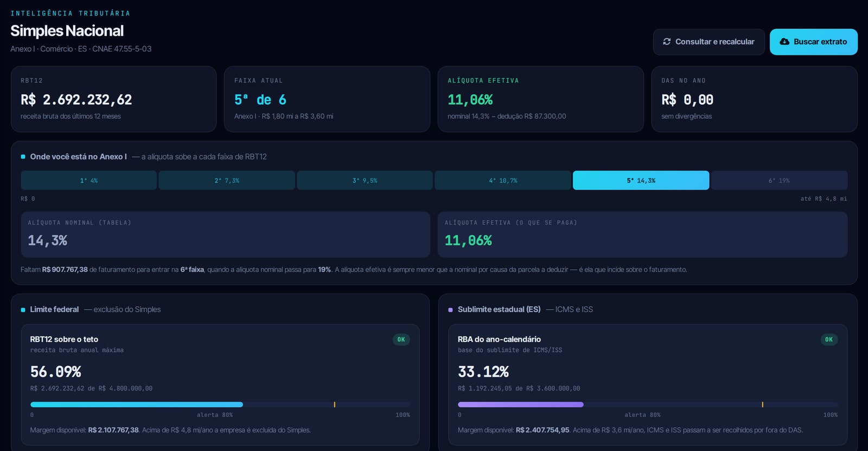Click the purple RBA do ano-calendário progress bar

point(521,404)
